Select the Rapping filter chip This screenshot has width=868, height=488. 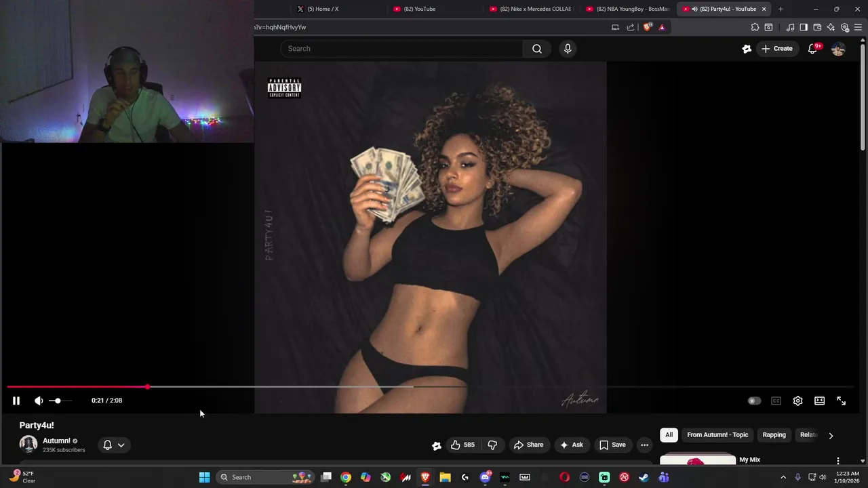click(x=774, y=435)
